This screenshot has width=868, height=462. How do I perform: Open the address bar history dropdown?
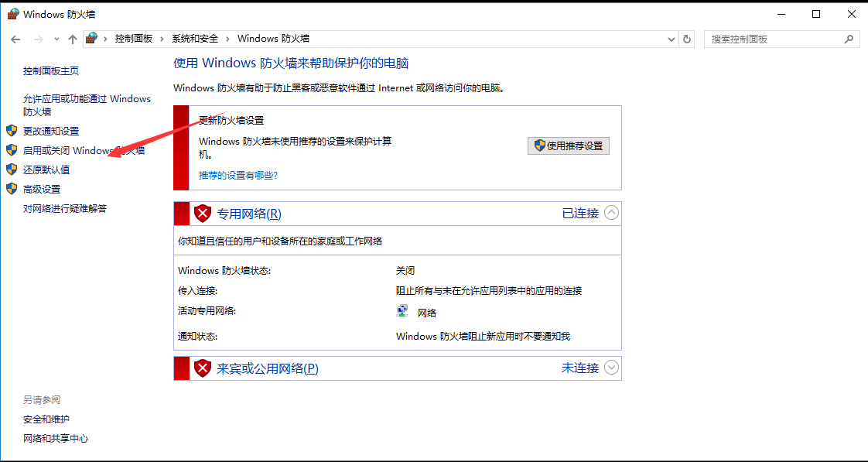click(672, 39)
